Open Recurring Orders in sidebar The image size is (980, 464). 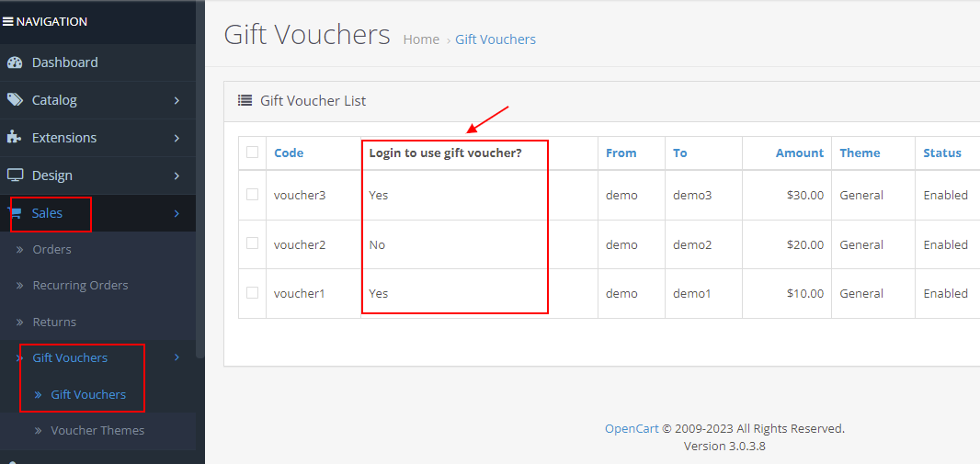[x=80, y=286]
